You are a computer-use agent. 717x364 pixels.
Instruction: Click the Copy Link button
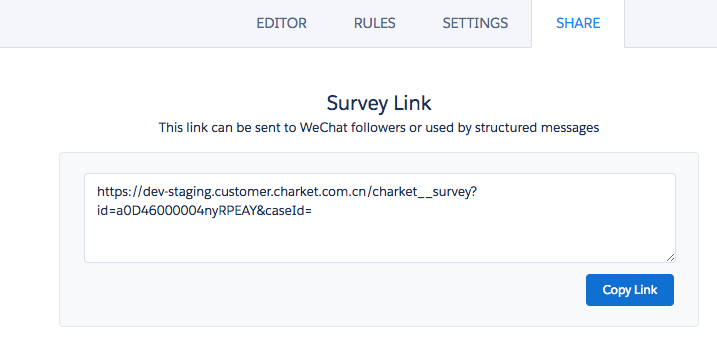630,290
